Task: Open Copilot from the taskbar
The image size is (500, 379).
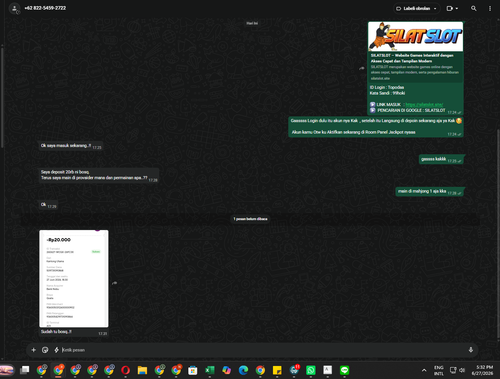Action: (226, 370)
